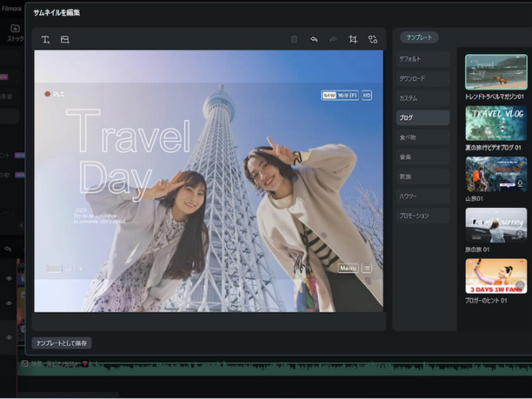Choose the 夏の旅行ビデオブログ 01 template
The image size is (532, 399).
coord(495,123)
